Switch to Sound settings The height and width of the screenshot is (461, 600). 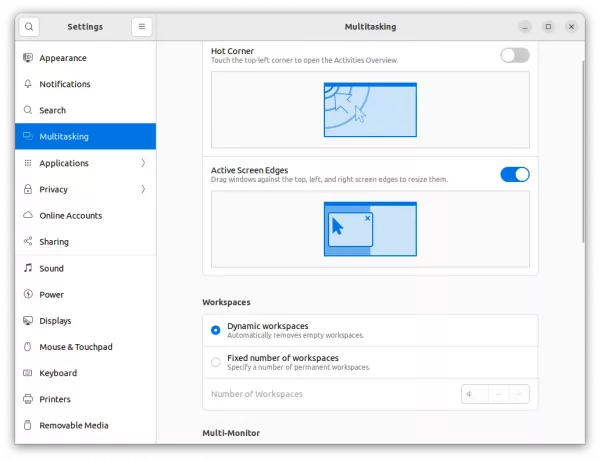[x=85, y=268]
